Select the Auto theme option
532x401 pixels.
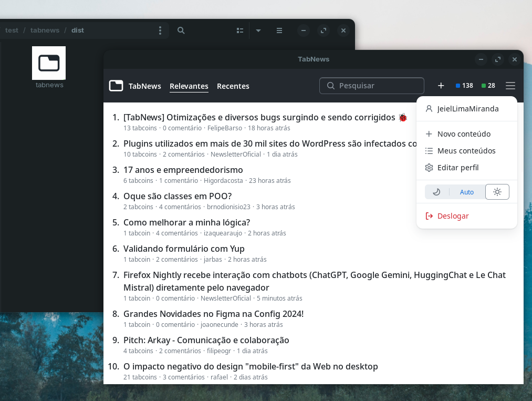tap(466, 192)
